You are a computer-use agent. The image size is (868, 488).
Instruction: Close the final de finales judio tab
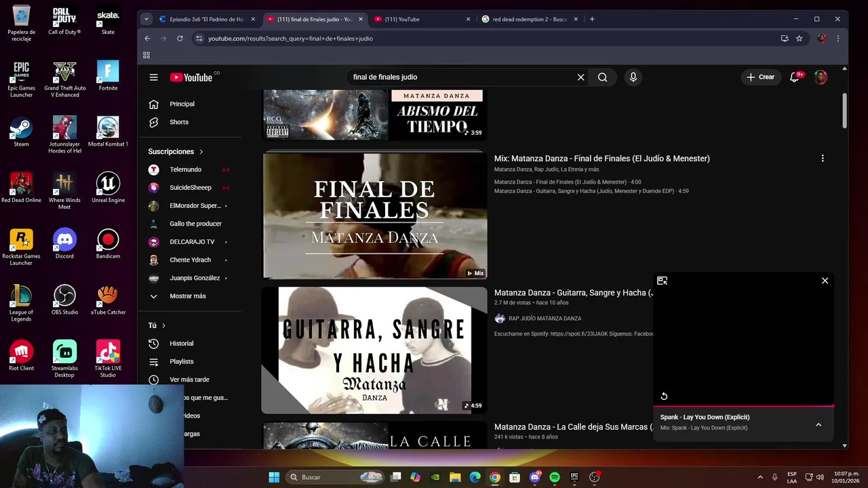pyautogui.click(x=361, y=19)
